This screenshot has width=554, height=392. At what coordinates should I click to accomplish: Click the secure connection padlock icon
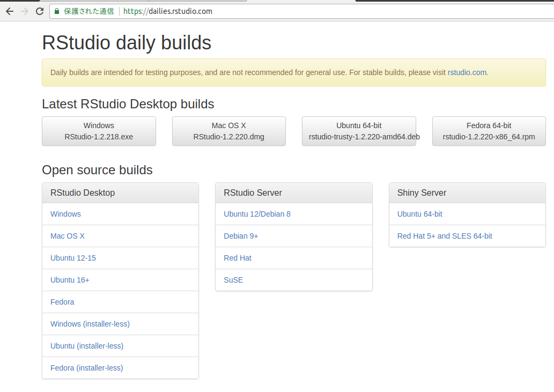pos(56,11)
